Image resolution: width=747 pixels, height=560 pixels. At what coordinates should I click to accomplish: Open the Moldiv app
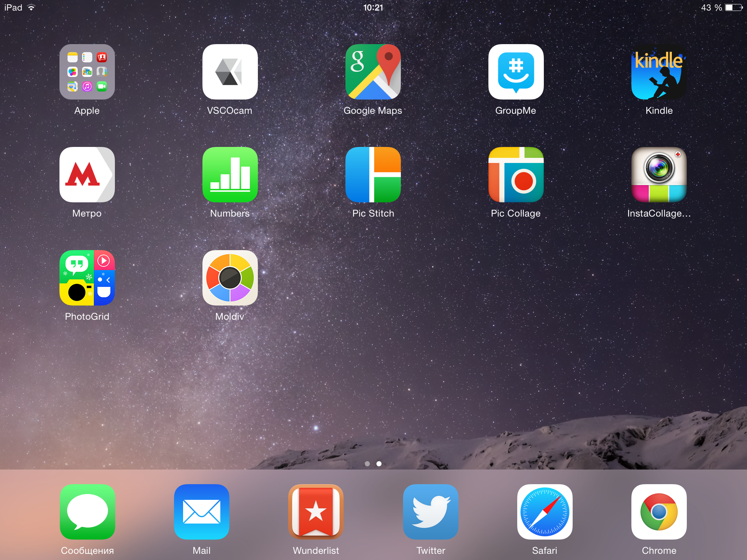pos(230,278)
